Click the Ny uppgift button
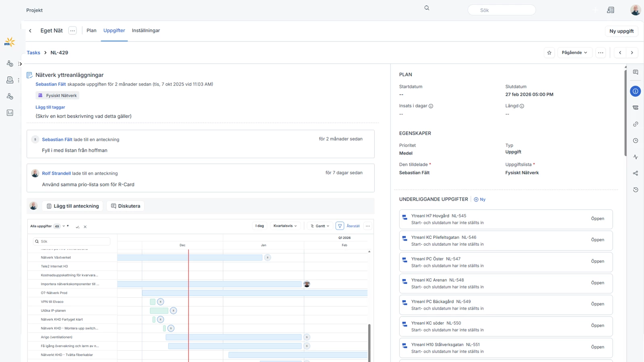 tap(621, 31)
